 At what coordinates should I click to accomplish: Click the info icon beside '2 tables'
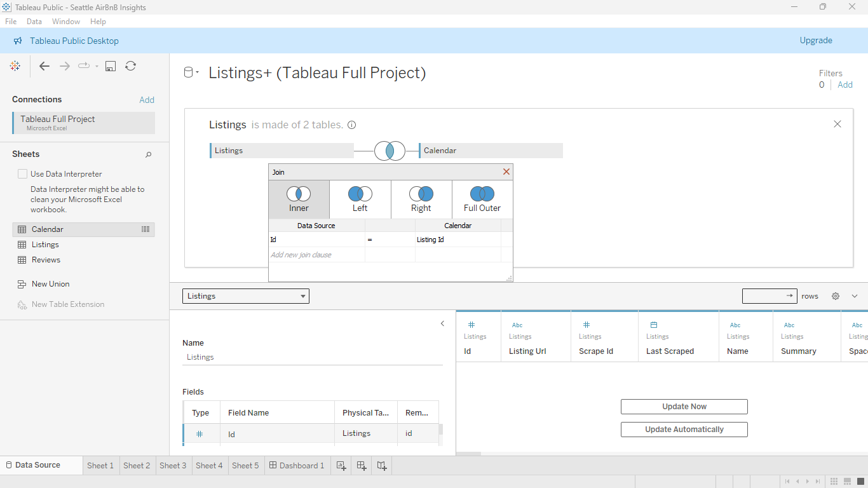pyautogui.click(x=352, y=125)
